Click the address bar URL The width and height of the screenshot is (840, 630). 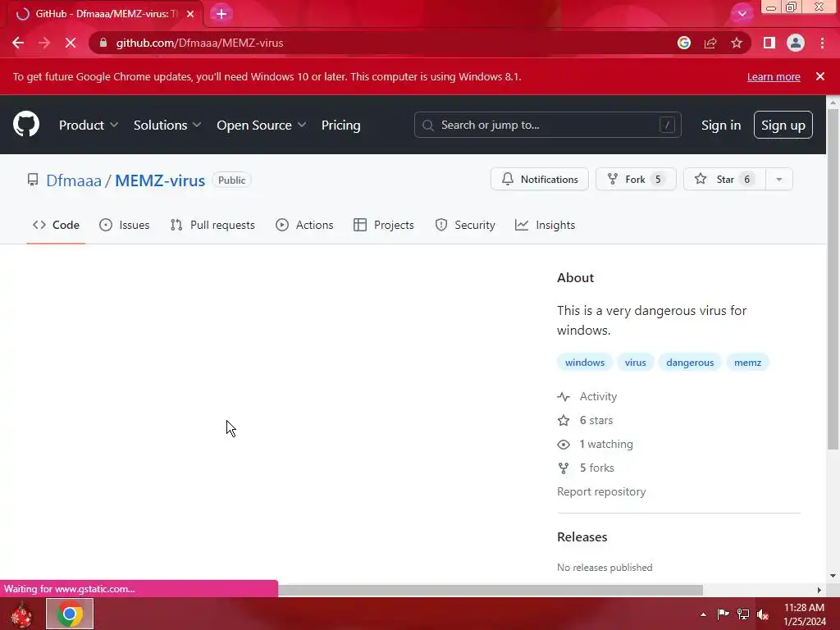pos(200,43)
